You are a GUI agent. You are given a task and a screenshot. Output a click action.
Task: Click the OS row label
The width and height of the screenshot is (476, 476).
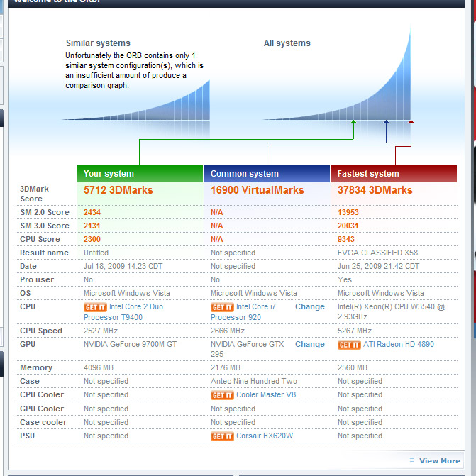pyautogui.click(x=25, y=293)
